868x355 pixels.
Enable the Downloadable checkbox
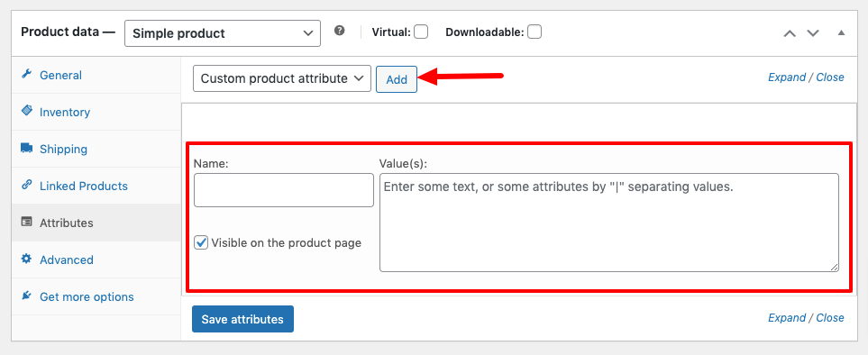tap(535, 32)
